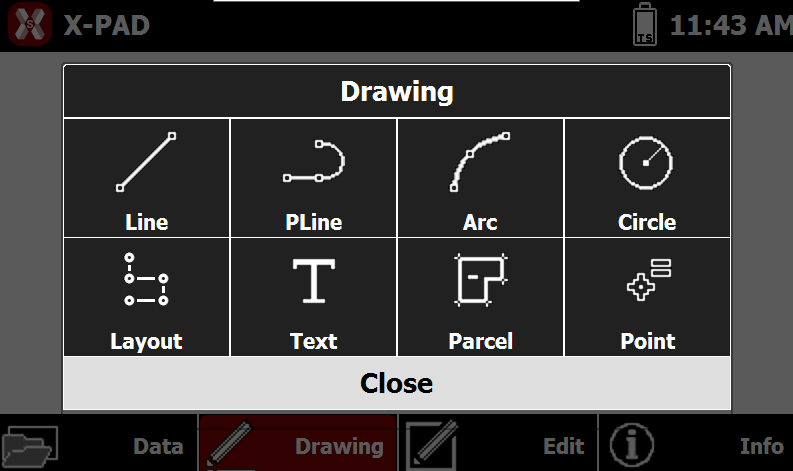This screenshot has height=471, width=793.
Task: Click the 11:43 AM clock display
Action: [x=731, y=25]
